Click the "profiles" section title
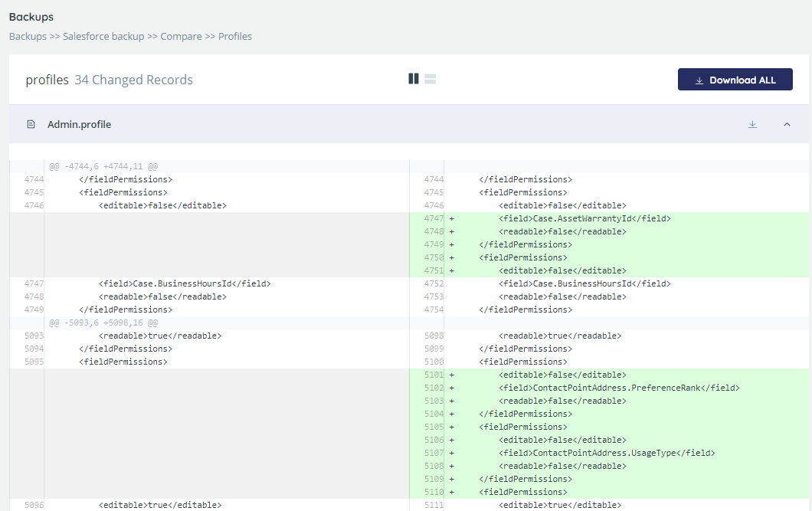This screenshot has height=511, width=812. [x=47, y=80]
